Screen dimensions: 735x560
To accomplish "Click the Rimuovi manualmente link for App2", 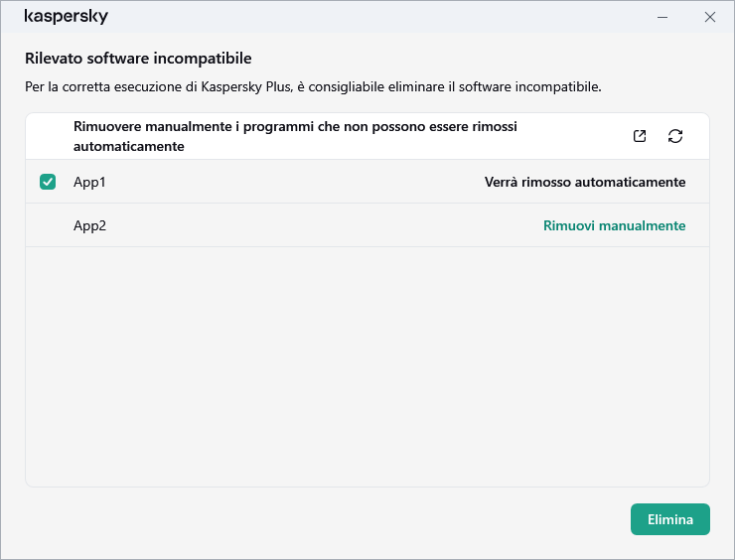I will 614,225.
